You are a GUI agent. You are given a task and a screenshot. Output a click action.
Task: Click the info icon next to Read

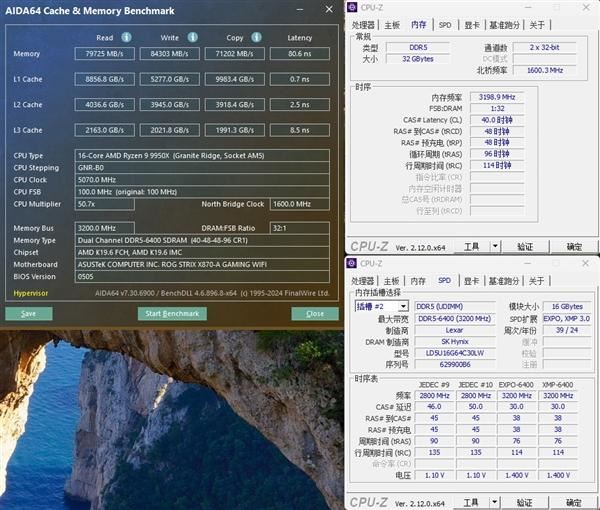(124, 37)
